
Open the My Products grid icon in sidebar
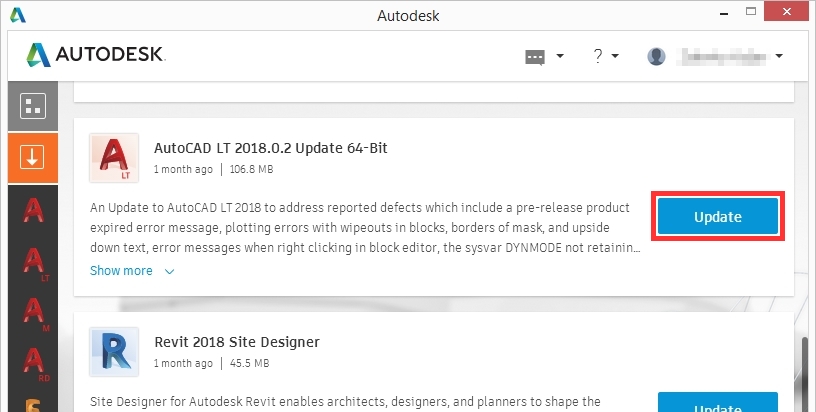tap(32, 106)
